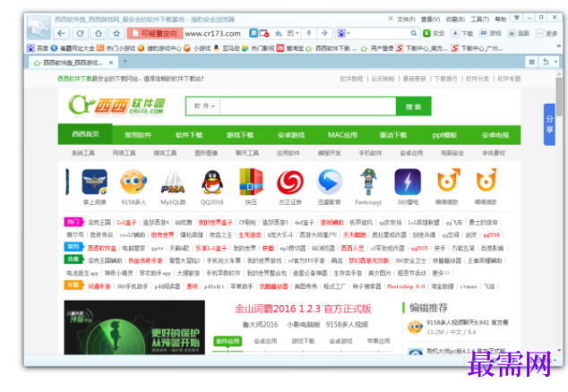Open the 电脑管家 keyword link
Image resolution: width=568 pixels, height=392 pixels.
coord(133,248)
